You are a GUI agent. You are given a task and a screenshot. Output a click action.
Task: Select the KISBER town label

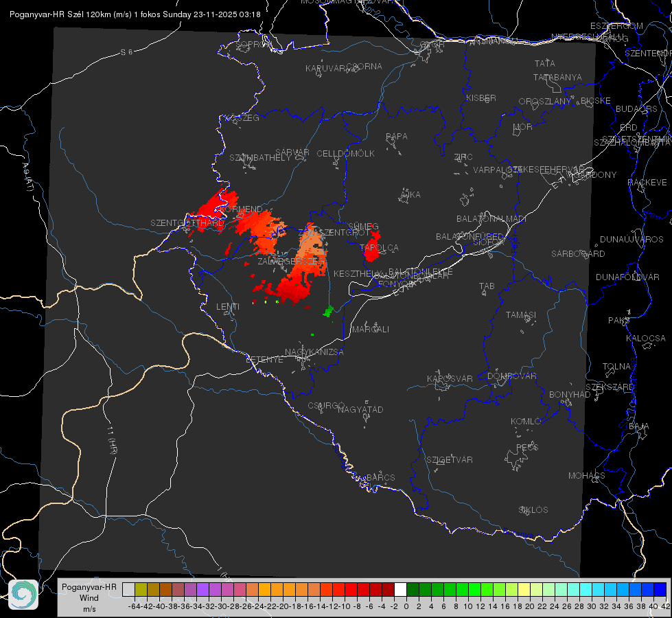click(481, 98)
